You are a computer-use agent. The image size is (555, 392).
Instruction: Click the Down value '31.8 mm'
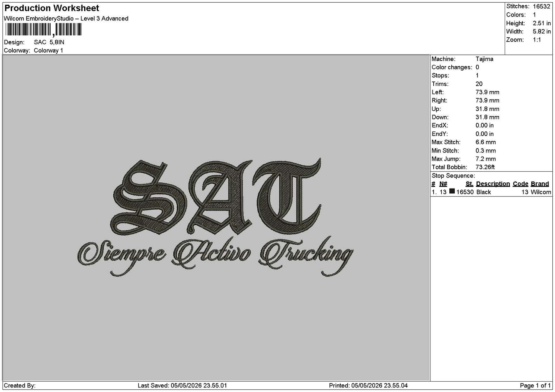pos(487,117)
